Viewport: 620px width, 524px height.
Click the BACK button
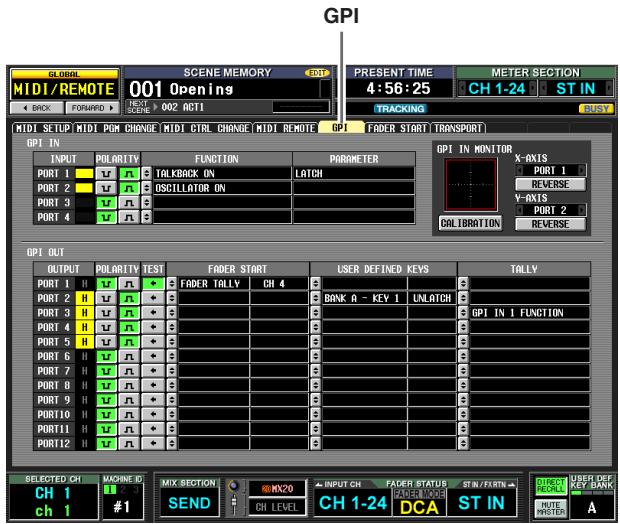[37, 108]
